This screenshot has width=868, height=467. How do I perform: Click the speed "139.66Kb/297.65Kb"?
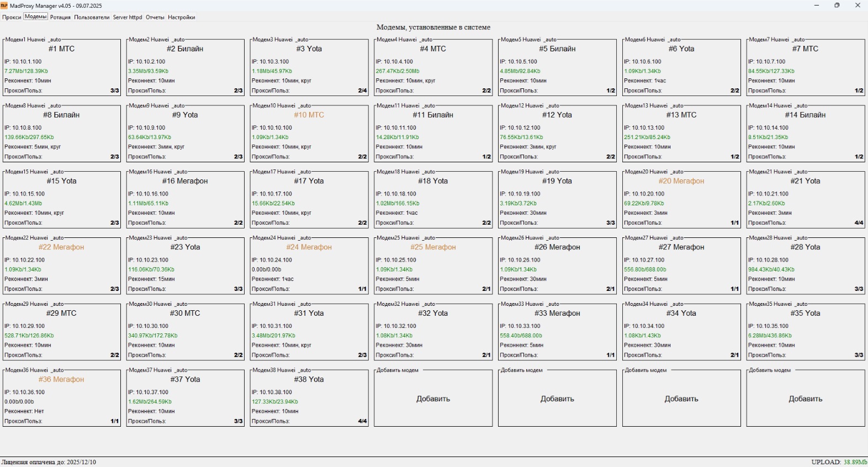click(29, 137)
